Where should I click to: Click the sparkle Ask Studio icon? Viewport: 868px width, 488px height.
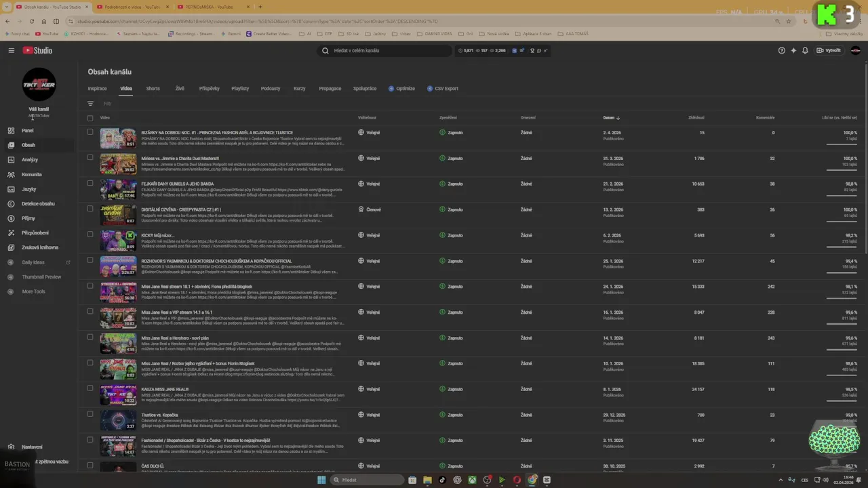pos(793,50)
